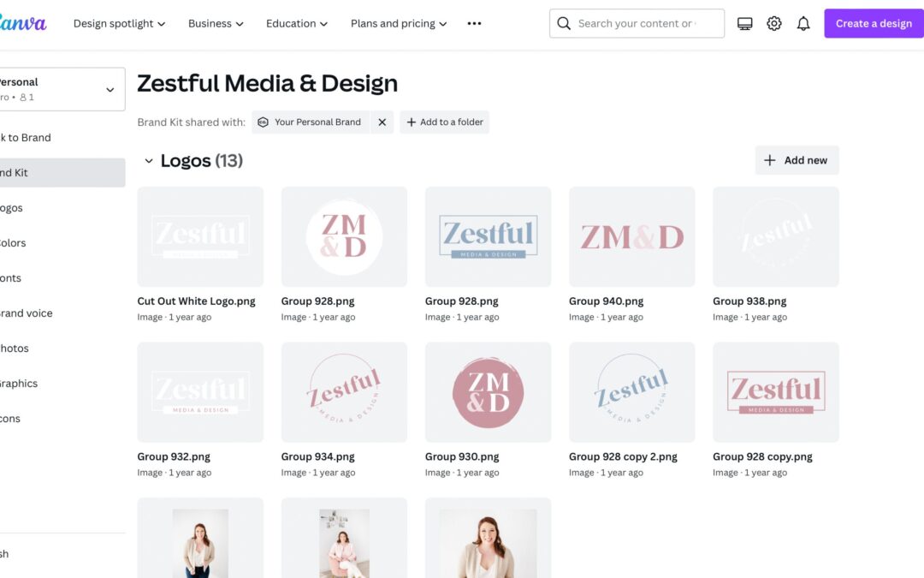The width and height of the screenshot is (924, 578).
Task: Open Group 934.png thumbnail
Action: point(344,392)
